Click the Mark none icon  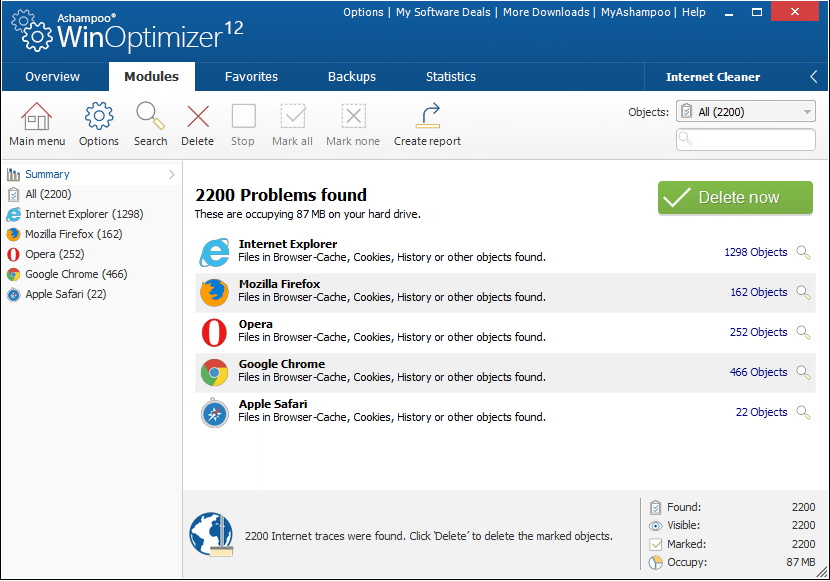pyautogui.click(x=354, y=116)
